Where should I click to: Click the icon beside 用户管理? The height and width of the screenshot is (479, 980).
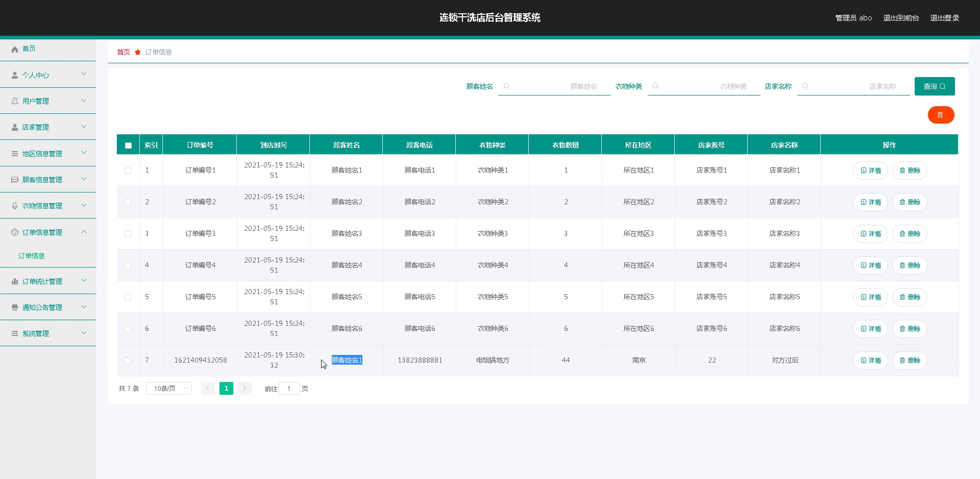tap(15, 101)
